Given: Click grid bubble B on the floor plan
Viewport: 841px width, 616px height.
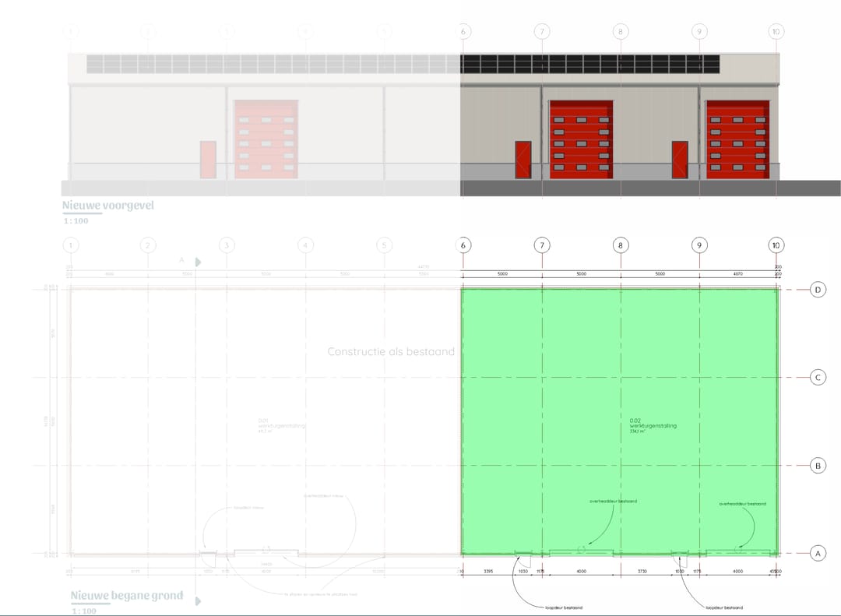Looking at the screenshot, I should (818, 466).
